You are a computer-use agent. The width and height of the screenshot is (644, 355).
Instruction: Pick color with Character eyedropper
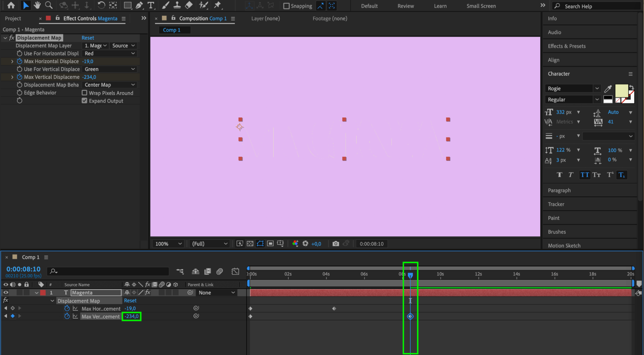click(608, 89)
